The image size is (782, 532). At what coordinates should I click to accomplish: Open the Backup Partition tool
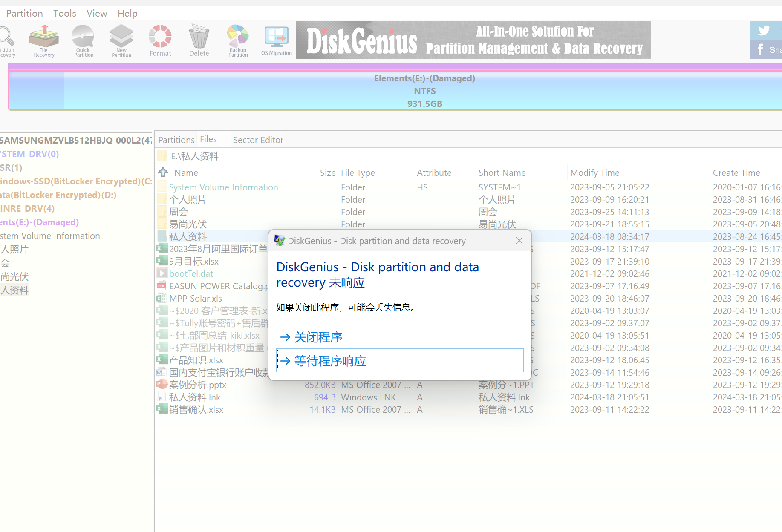(x=238, y=41)
